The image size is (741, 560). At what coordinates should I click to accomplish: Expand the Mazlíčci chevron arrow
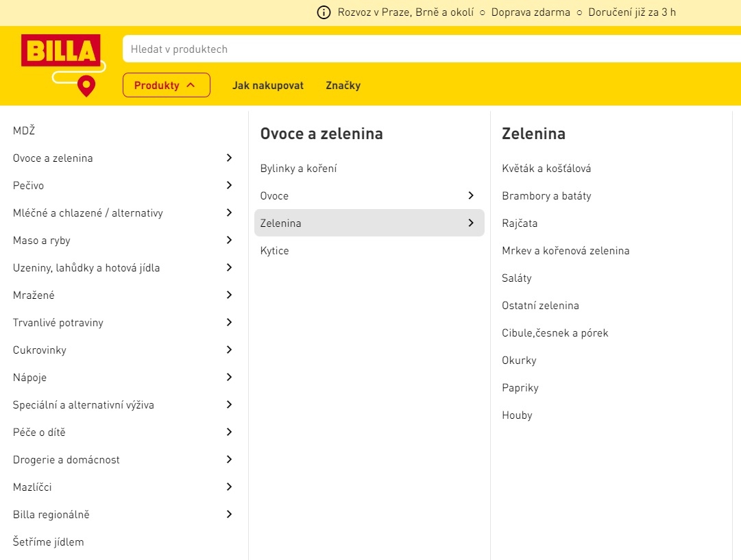(x=229, y=487)
